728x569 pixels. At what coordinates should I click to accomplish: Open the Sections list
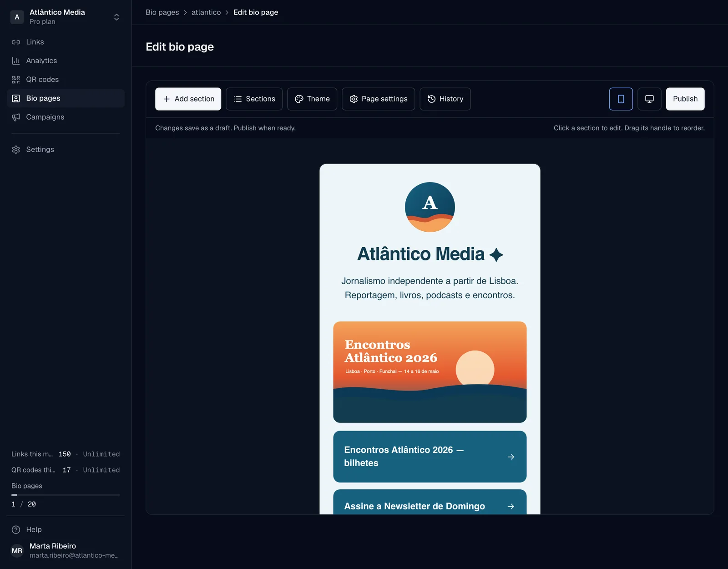[x=254, y=99]
